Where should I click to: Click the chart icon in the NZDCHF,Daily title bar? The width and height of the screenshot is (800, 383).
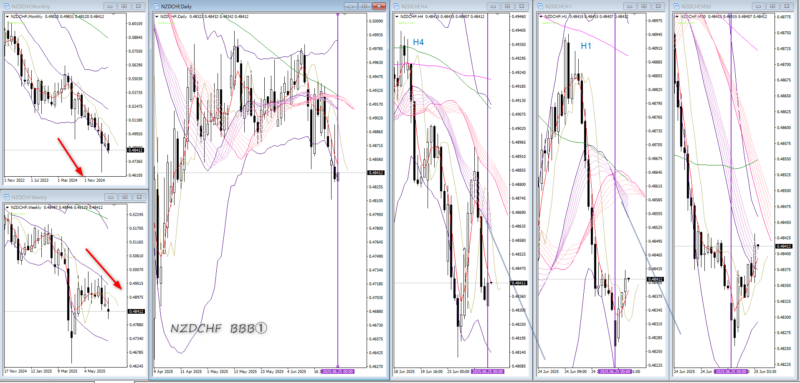pos(156,7)
